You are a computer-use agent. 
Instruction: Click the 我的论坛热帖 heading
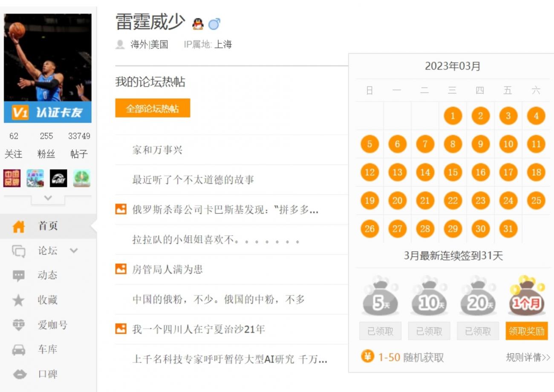[x=150, y=82]
